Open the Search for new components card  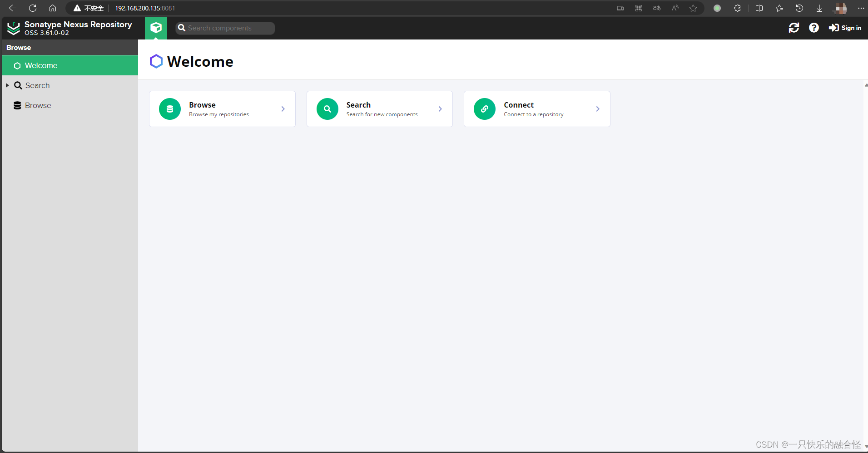380,109
